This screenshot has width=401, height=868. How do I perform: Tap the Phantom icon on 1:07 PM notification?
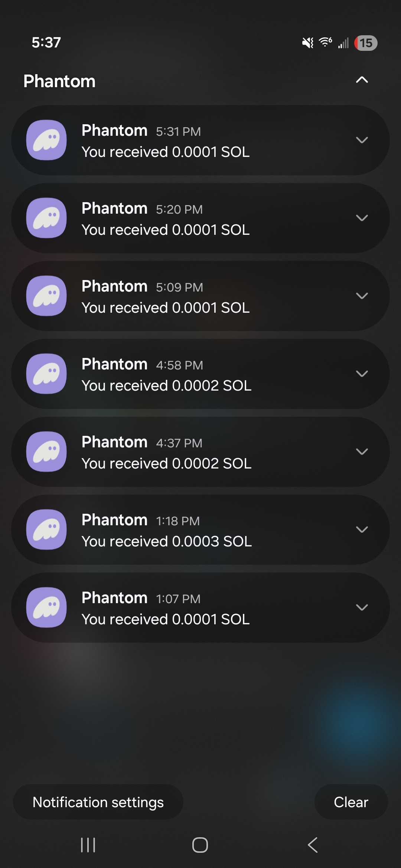tap(46, 608)
